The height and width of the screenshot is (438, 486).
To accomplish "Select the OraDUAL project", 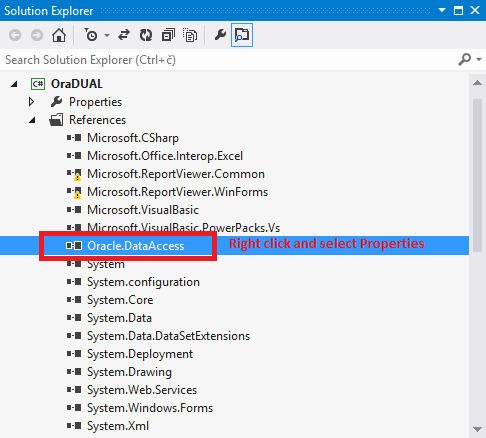I will click(x=77, y=84).
